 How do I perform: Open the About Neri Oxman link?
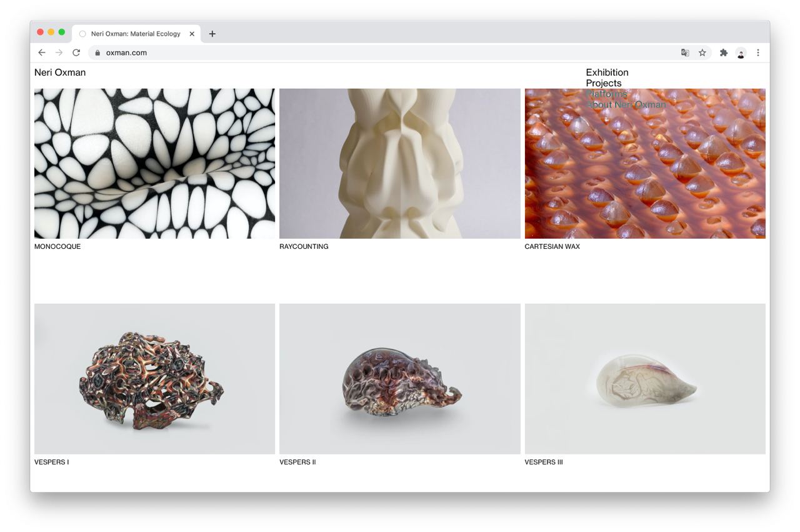[x=626, y=104]
